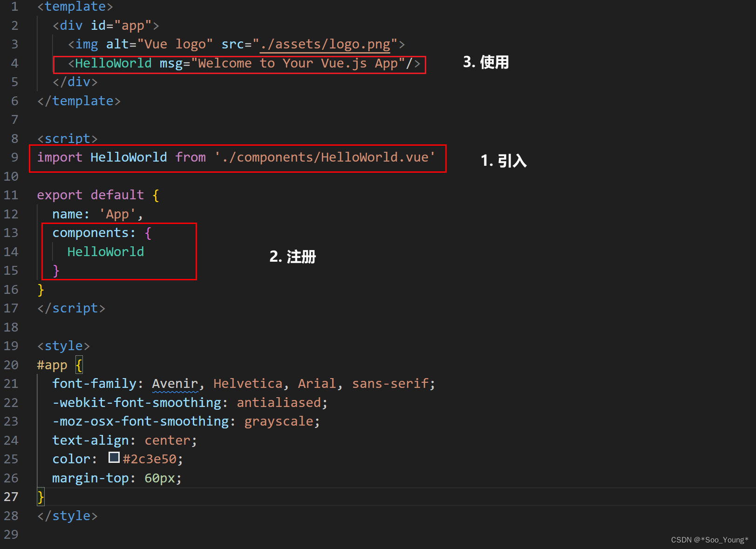This screenshot has height=549, width=756.
Task: Click the Helvetica font value
Action: point(248,384)
